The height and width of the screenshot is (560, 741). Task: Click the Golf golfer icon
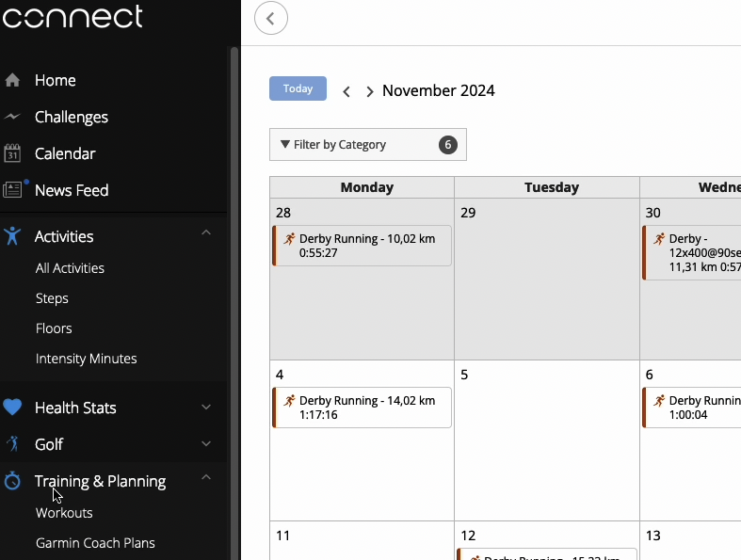(x=13, y=443)
